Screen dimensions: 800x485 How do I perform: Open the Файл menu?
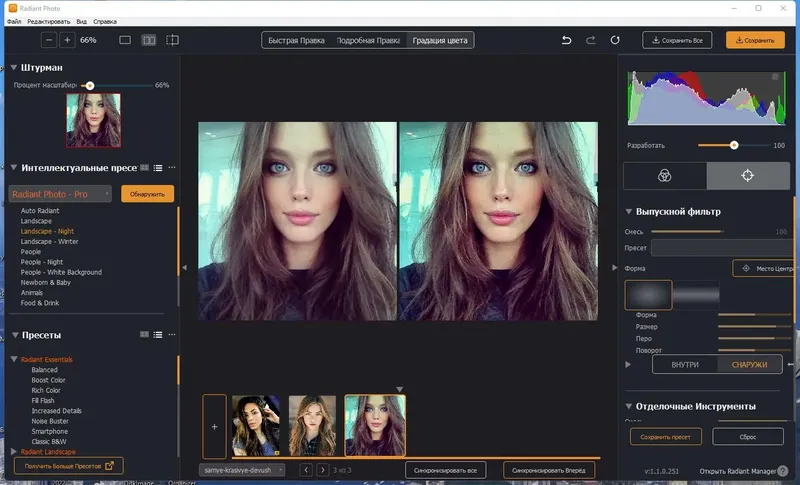tap(13, 20)
